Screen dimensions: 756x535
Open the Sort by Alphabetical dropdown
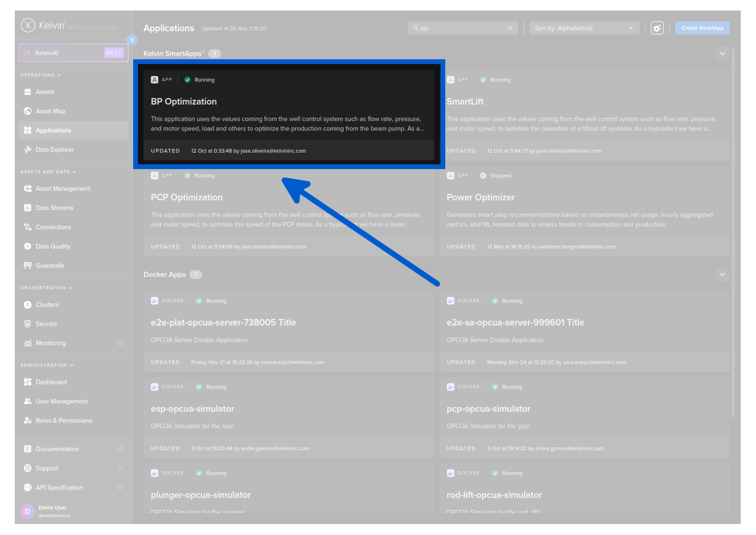point(583,28)
